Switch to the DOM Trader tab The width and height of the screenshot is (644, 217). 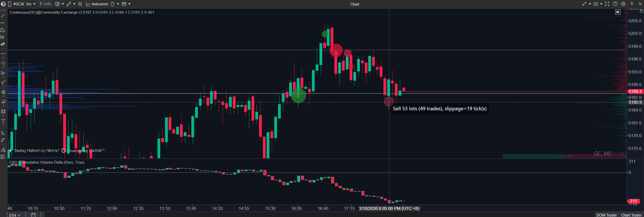pyautogui.click(x=606, y=215)
